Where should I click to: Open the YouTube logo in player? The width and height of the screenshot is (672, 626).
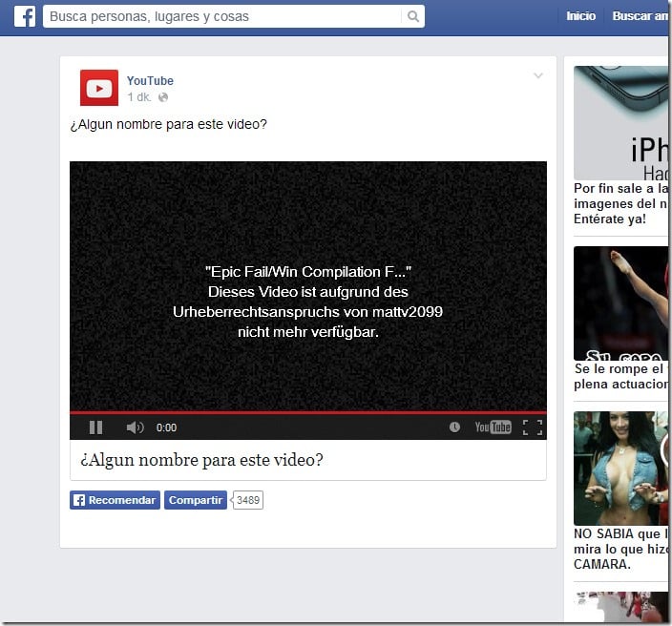coord(493,427)
